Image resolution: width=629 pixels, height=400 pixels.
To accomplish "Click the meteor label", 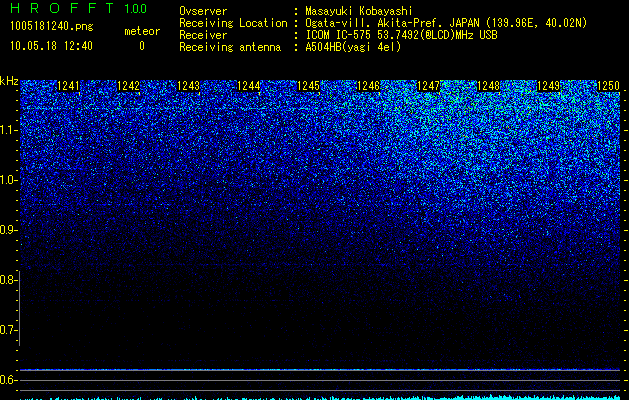I will [x=142, y=31].
